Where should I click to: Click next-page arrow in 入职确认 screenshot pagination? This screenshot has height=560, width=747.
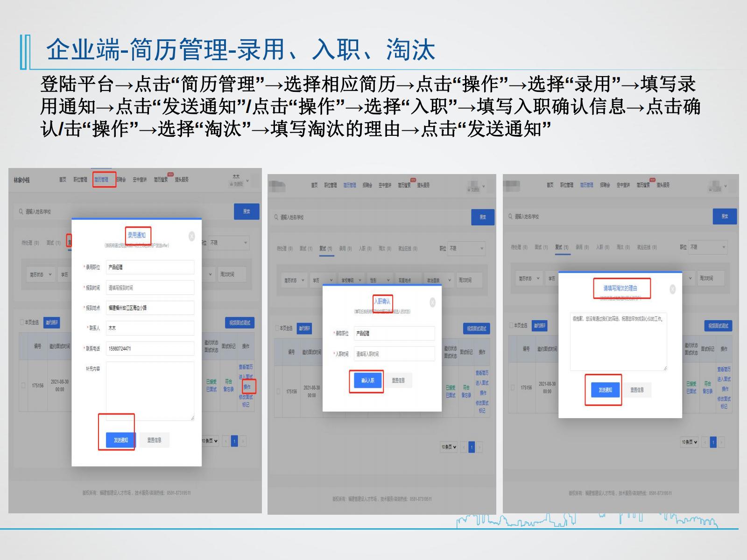[480, 448]
